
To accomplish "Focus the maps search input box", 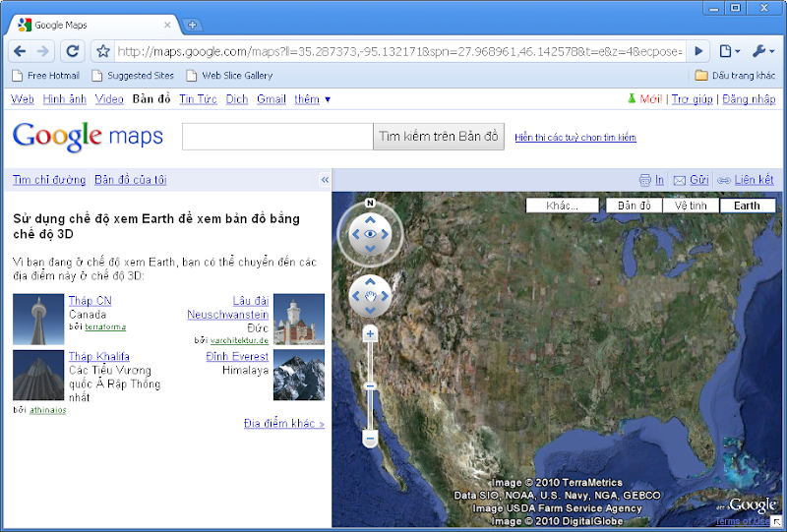I will click(277, 137).
